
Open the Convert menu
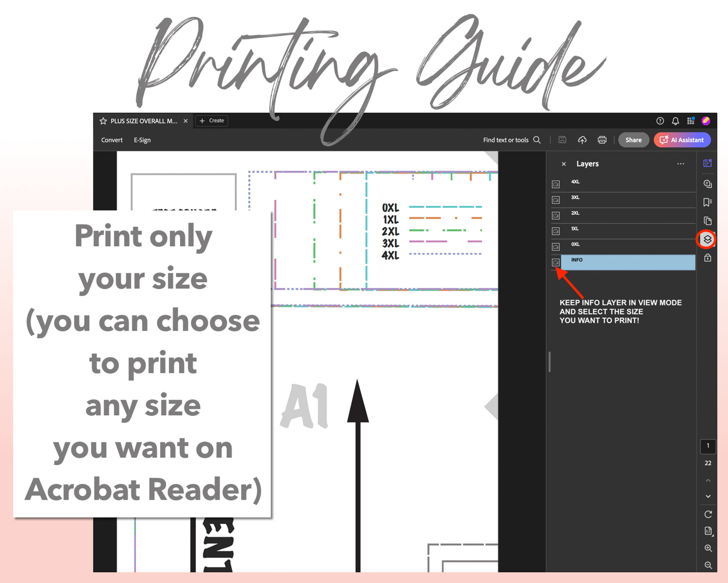coord(112,140)
